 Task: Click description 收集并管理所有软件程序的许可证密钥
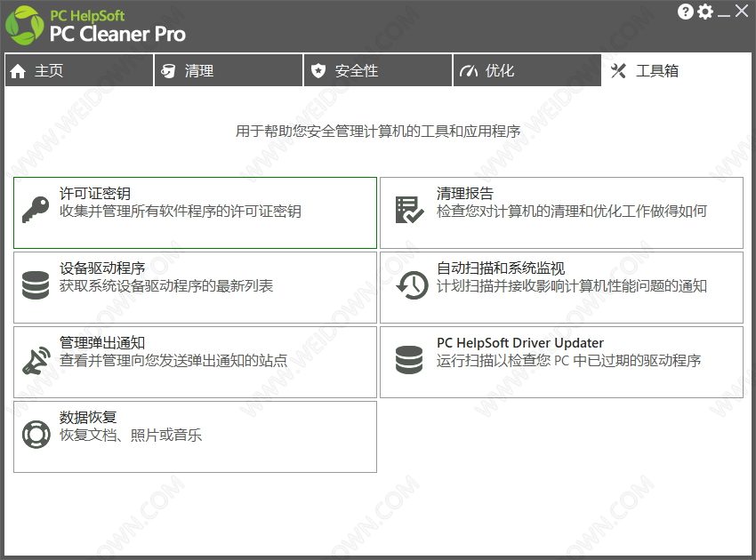pos(181,211)
